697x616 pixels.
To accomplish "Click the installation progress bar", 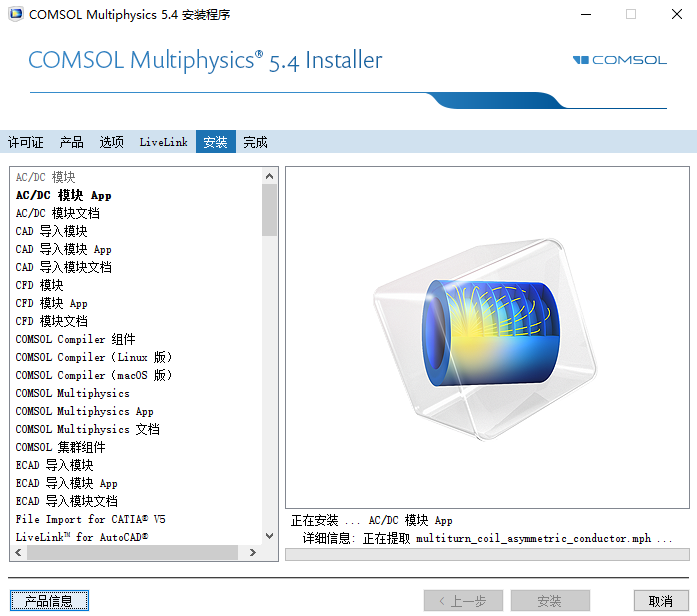I will pyautogui.click(x=487, y=554).
